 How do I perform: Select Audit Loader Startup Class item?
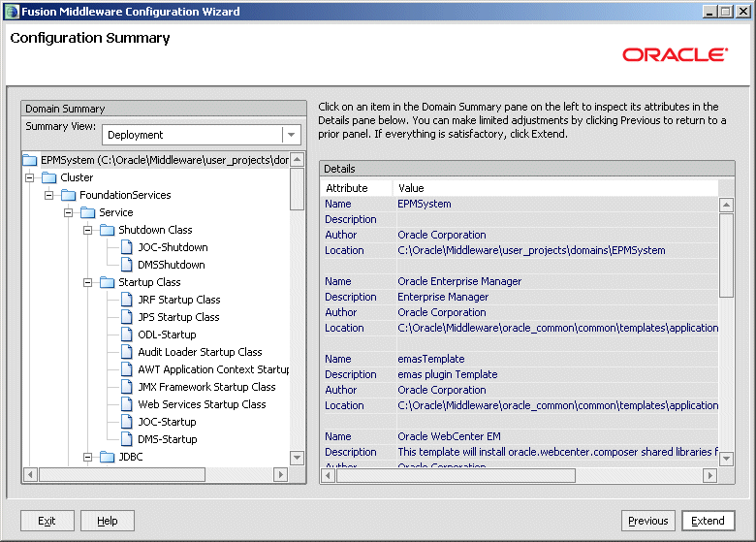click(x=200, y=352)
